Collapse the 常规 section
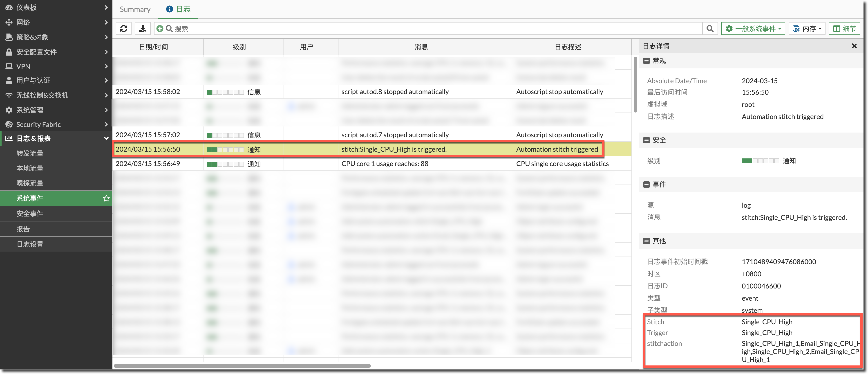The width and height of the screenshot is (868, 374). tap(646, 61)
